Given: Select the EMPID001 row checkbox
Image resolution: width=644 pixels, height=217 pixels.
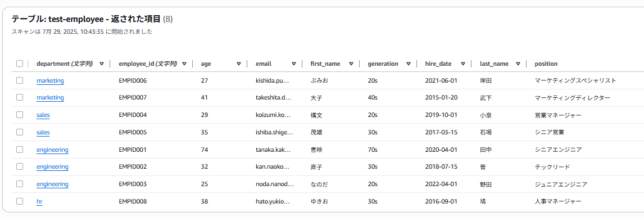Looking at the screenshot, I should (20, 150).
